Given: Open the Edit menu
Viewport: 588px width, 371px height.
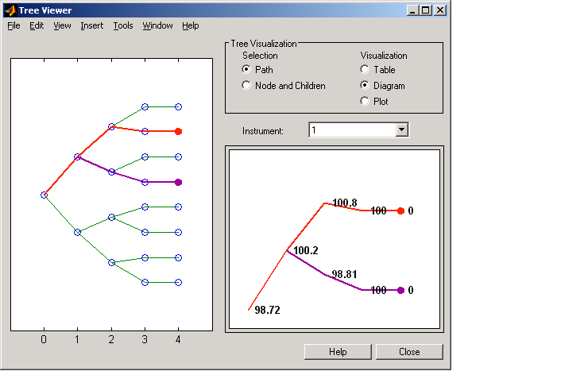Looking at the screenshot, I should [37, 25].
